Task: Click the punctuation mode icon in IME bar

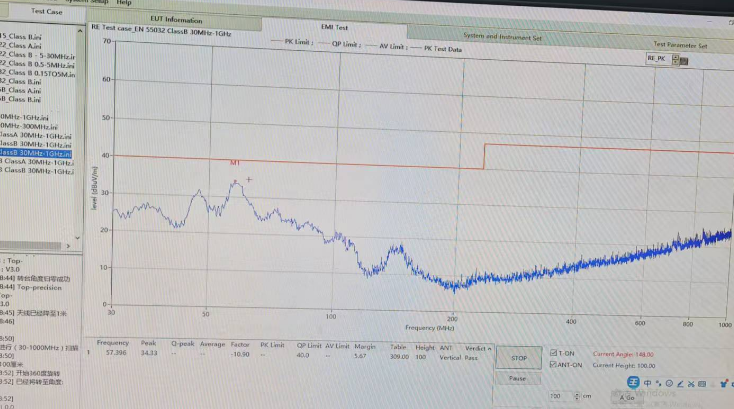Action: click(659, 383)
